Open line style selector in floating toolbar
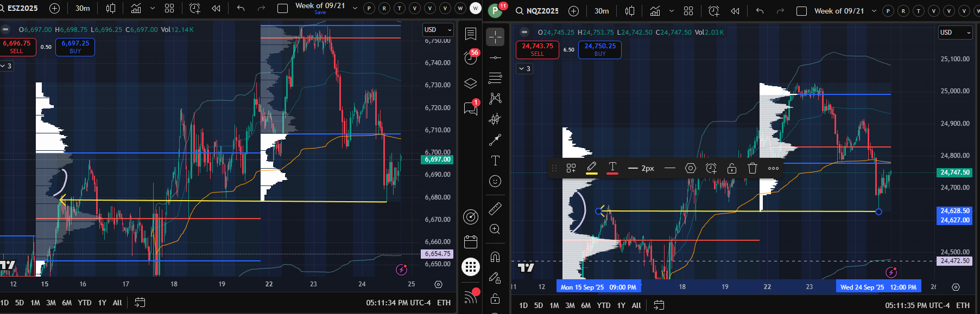The width and height of the screenshot is (980, 314). (670, 168)
